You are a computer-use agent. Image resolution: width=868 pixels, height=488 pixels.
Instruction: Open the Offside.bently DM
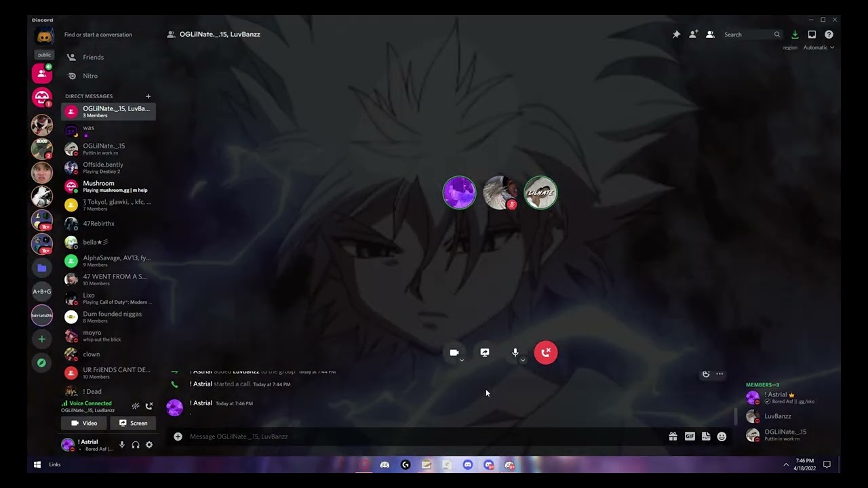[x=108, y=167]
